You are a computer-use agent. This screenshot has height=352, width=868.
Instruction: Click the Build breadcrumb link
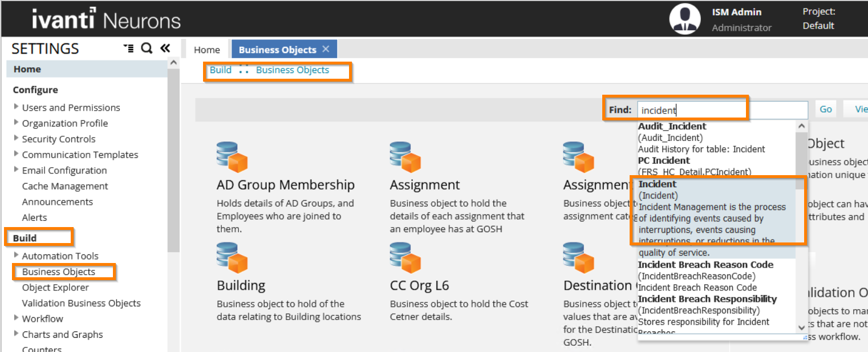coord(221,70)
